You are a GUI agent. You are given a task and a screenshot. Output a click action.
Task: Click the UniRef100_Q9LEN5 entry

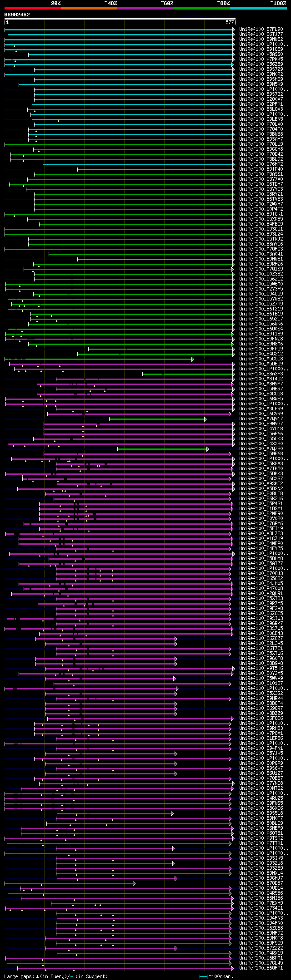(x=261, y=119)
